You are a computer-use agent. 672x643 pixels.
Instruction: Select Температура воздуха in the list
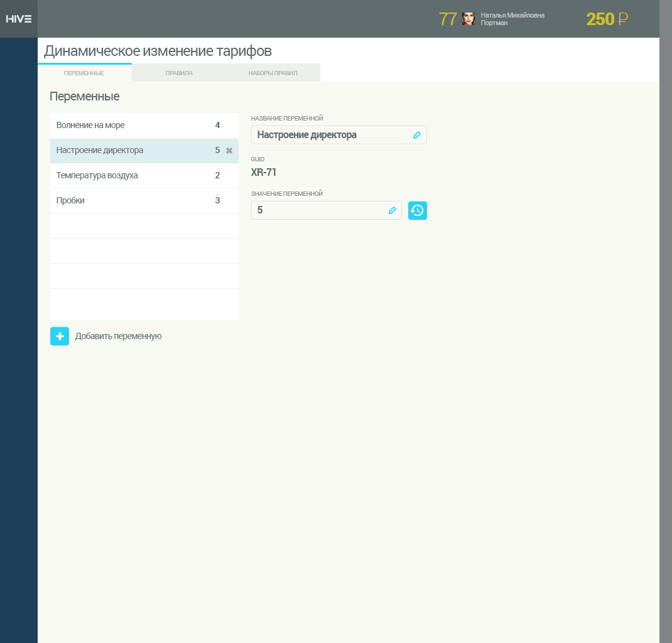click(97, 176)
